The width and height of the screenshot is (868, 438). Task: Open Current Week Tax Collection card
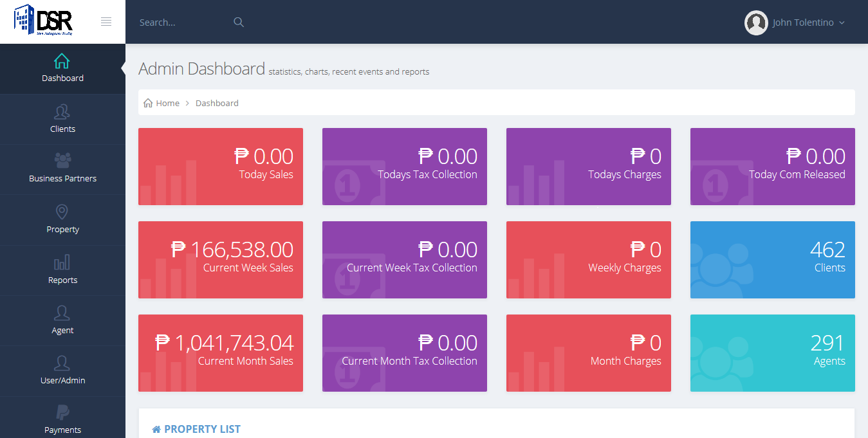[x=405, y=260]
